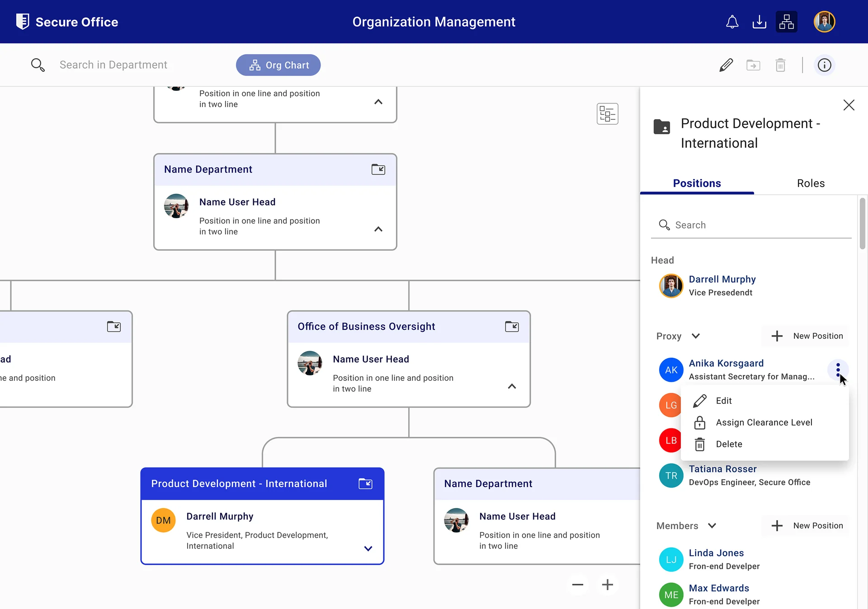
Task: Click the LJ avatar circle
Action: tap(671, 560)
